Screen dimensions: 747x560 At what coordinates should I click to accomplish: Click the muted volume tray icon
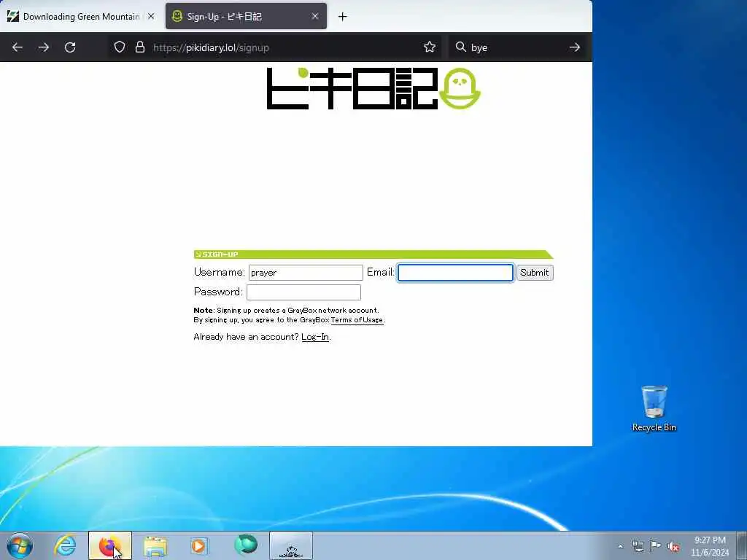pyautogui.click(x=673, y=546)
